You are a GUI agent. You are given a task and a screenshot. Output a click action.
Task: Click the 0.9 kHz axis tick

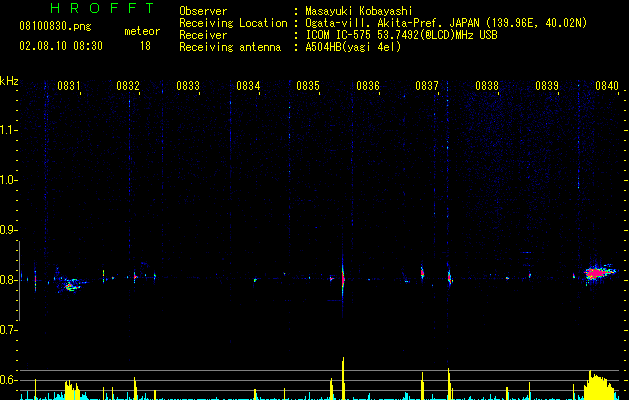point(9,230)
